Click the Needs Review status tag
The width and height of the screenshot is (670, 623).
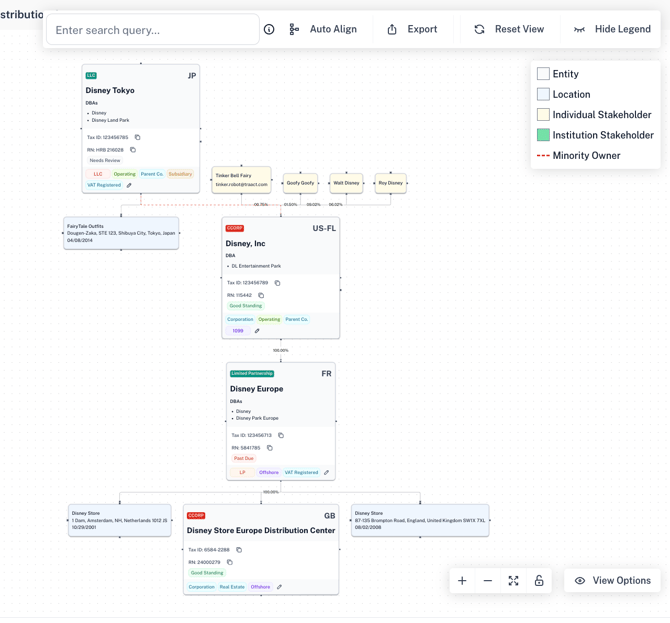click(105, 160)
